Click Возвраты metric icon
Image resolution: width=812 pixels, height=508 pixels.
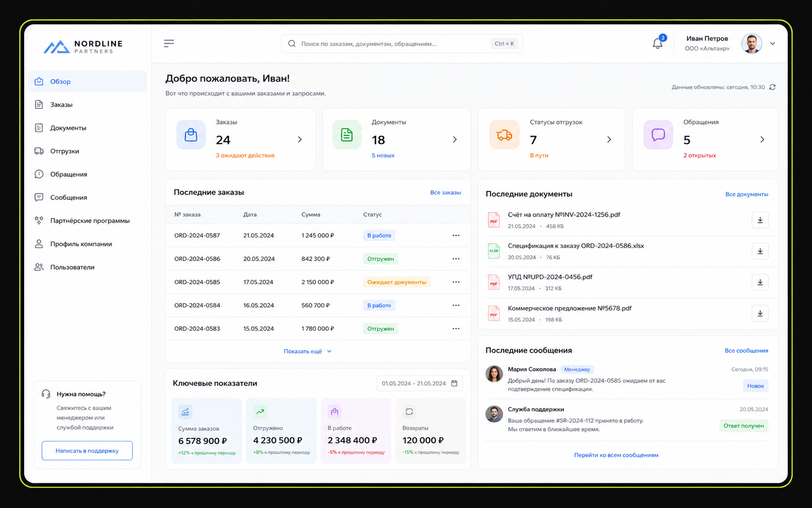409,411
